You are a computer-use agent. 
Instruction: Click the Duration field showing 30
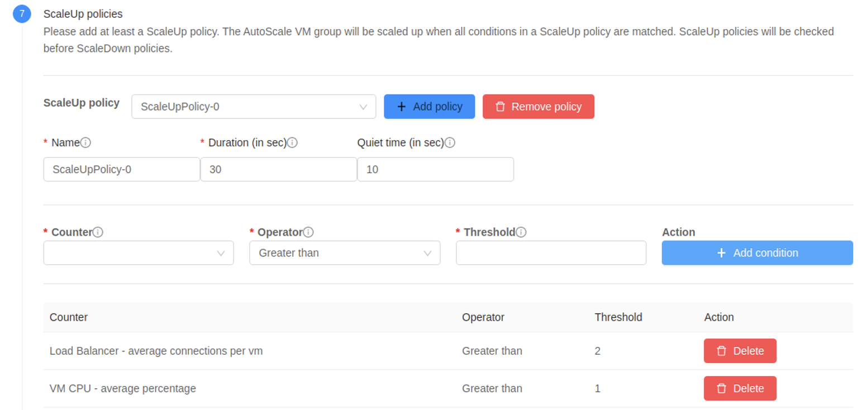[279, 169]
